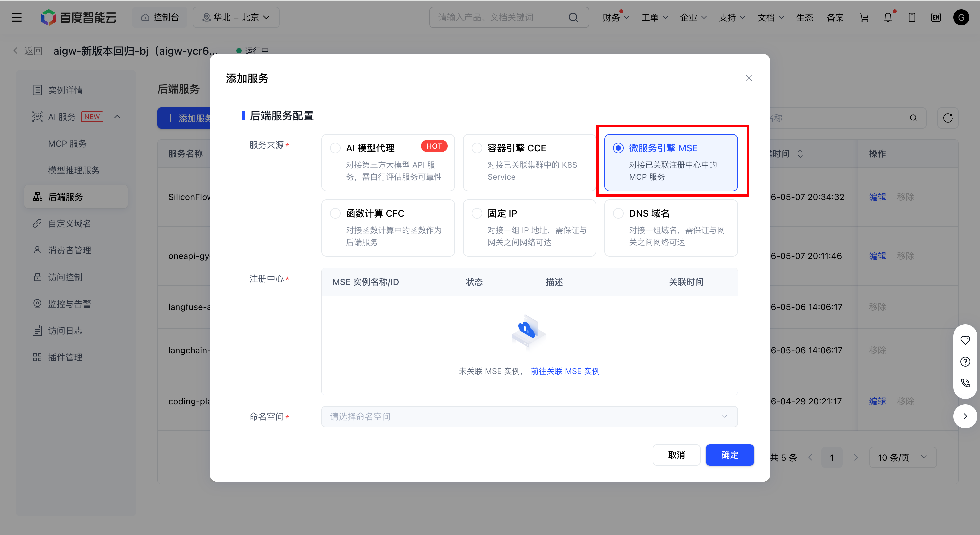The image size is (980, 535).
Task: Sort by the time column sort icon
Action: [x=800, y=154]
